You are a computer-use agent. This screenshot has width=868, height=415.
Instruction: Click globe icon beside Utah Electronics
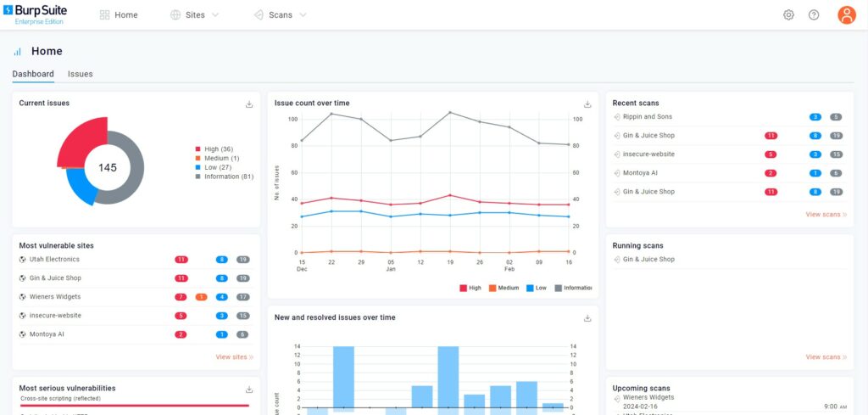(22, 260)
